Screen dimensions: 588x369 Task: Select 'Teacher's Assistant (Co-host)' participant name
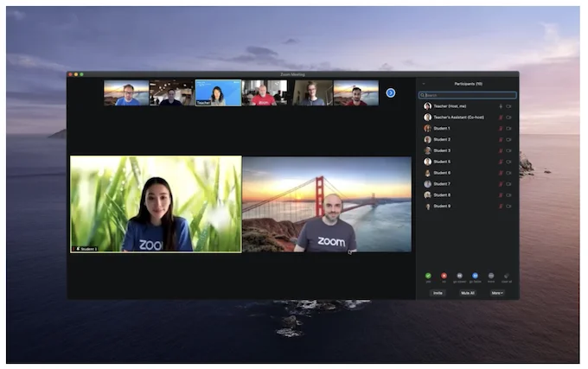[x=458, y=118]
